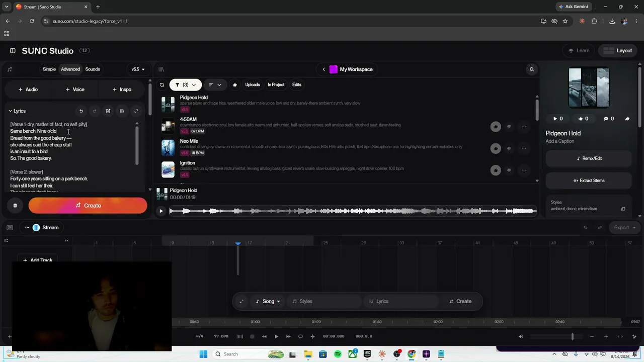Screen dimensions: 644x362
Task: Open the comments count on Pidgeon Hold
Action: [x=609, y=119]
